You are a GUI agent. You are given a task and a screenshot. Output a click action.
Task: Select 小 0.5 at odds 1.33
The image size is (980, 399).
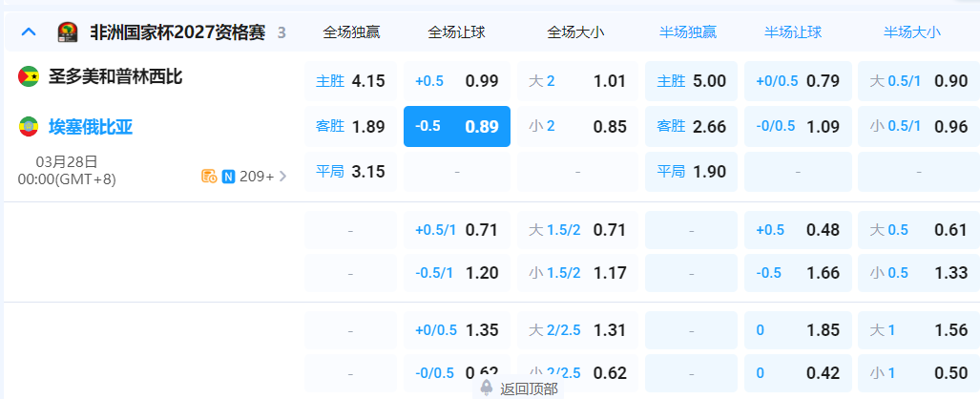click(919, 273)
